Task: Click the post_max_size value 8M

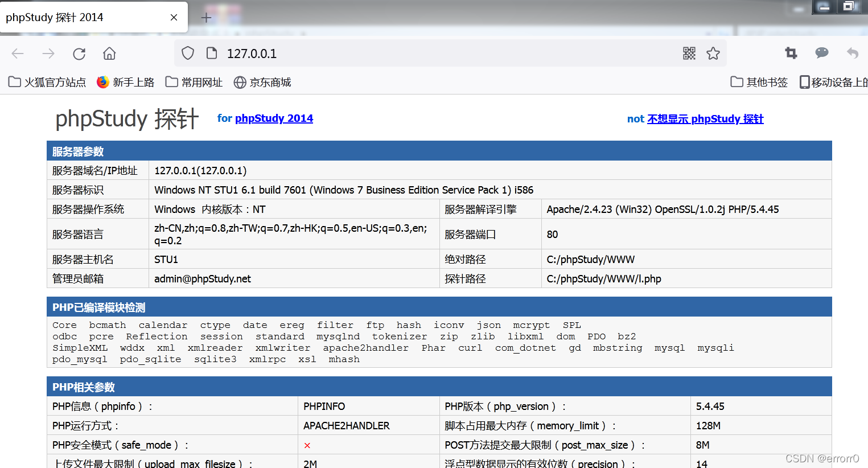Action: (x=702, y=445)
